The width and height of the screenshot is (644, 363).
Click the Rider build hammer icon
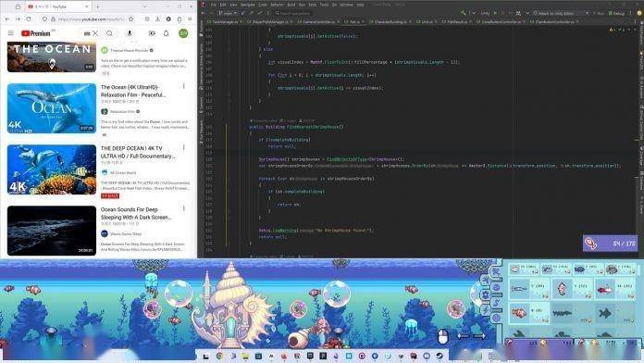click(463, 13)
